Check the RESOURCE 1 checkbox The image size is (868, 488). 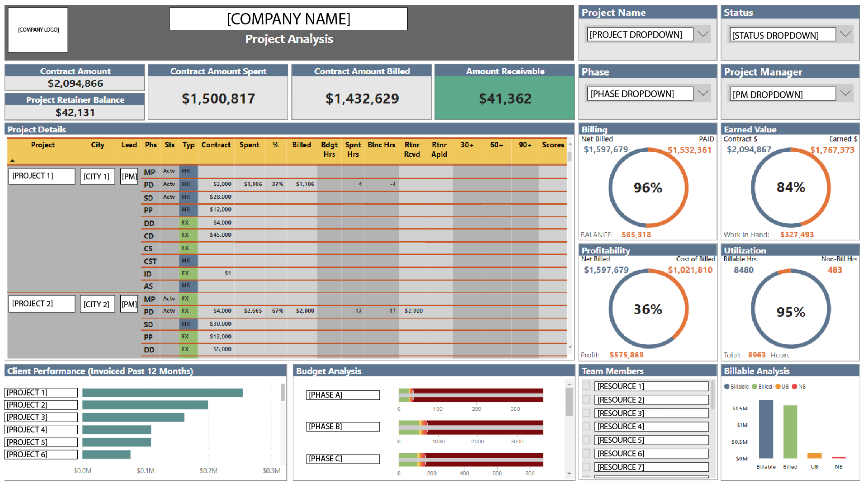pos(586,386)
